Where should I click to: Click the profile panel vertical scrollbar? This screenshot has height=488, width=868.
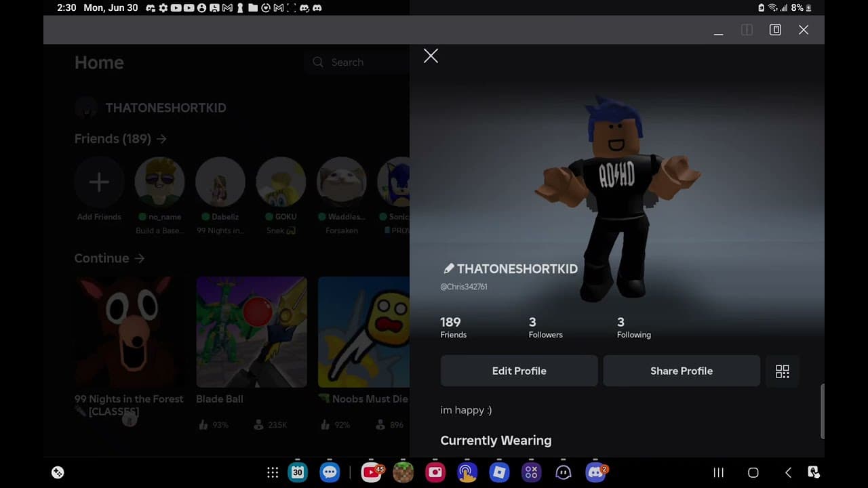(823, 411)
